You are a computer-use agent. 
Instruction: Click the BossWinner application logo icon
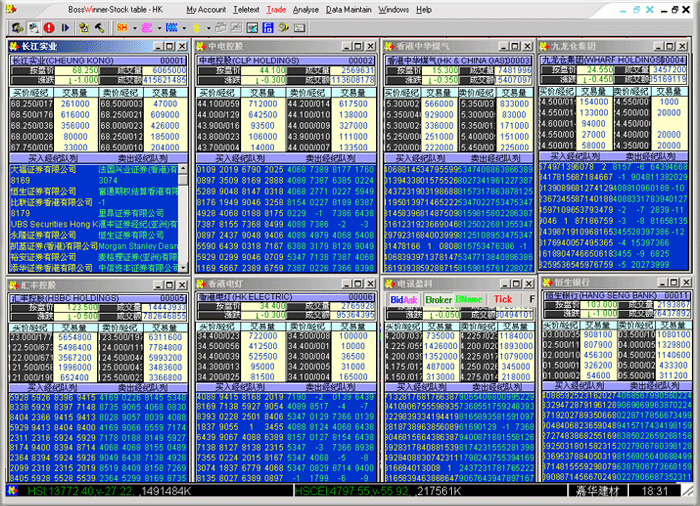[x=11, y=9]
